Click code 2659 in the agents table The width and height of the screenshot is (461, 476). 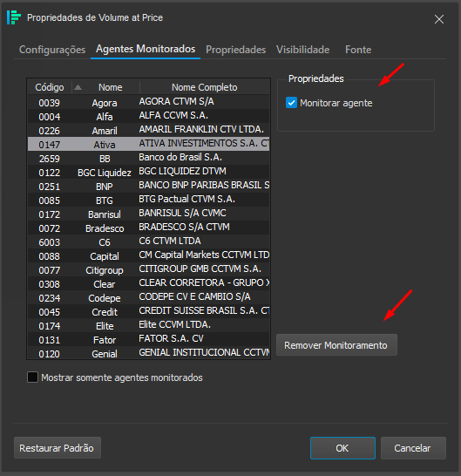pyautogui.click(x=50, y=159)
